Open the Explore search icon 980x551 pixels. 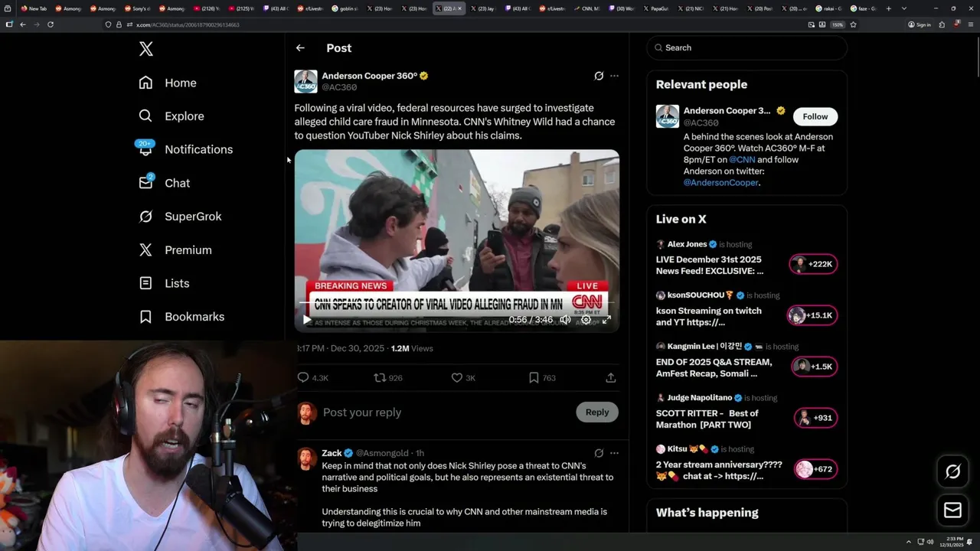pyautogui.click(x=145, y=116)
